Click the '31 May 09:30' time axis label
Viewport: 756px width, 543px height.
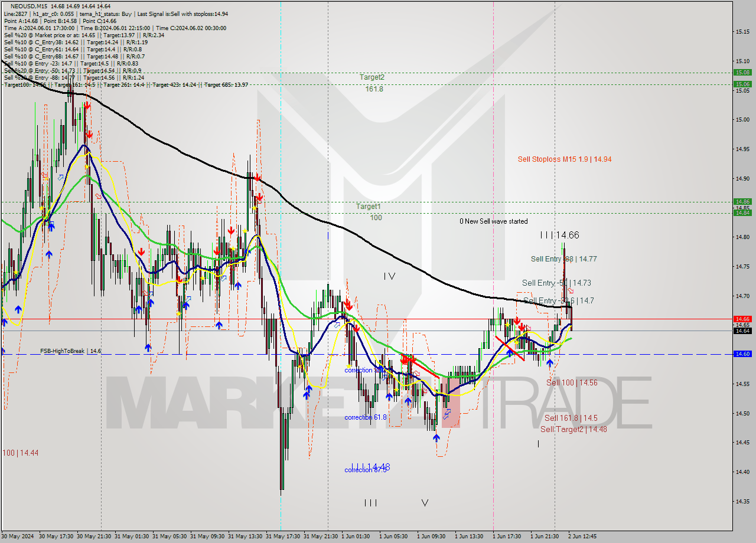[207, 537]
